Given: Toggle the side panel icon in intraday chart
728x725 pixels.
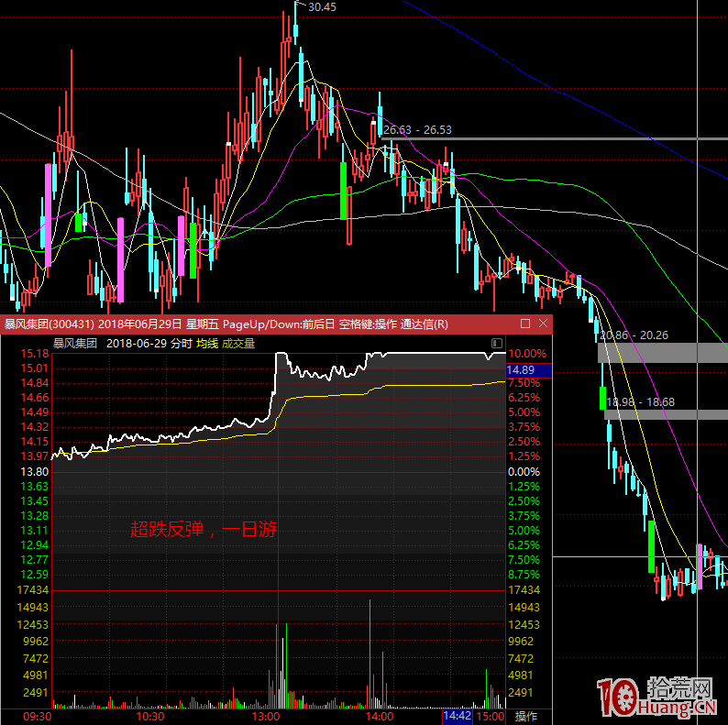Looking at the screenshot, I should point(496,344).
